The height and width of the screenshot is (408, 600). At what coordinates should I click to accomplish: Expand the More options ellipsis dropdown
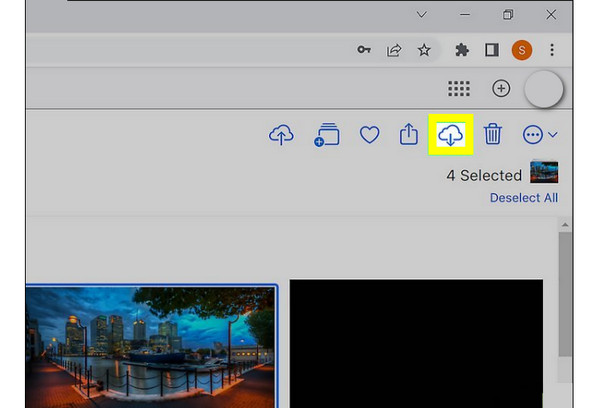point(539,135)
